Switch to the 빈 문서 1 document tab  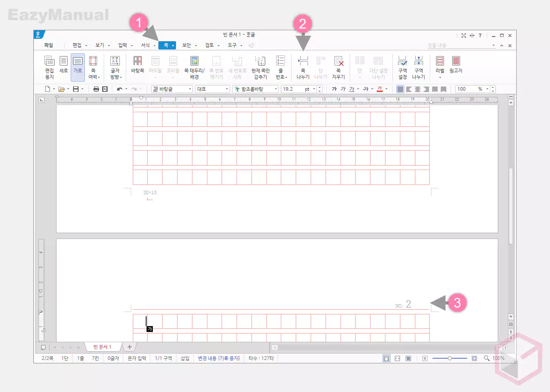102,347
